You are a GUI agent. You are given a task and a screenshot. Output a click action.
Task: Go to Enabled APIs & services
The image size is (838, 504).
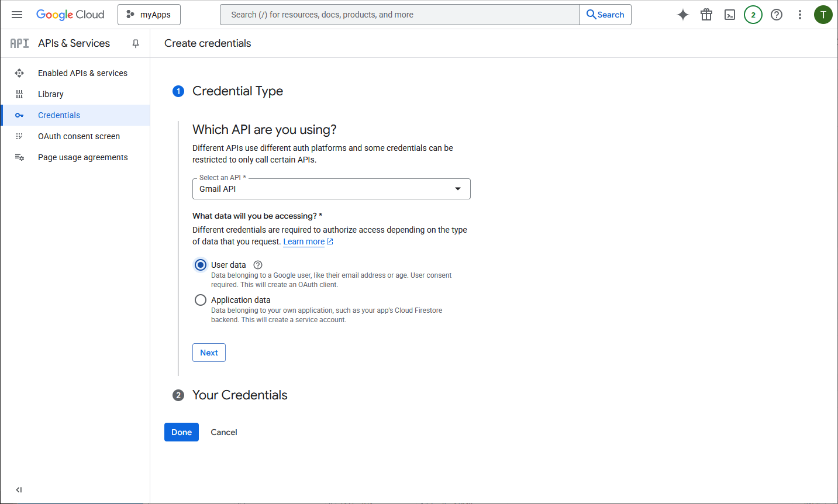pyautogui.click(x=82, y=73)
